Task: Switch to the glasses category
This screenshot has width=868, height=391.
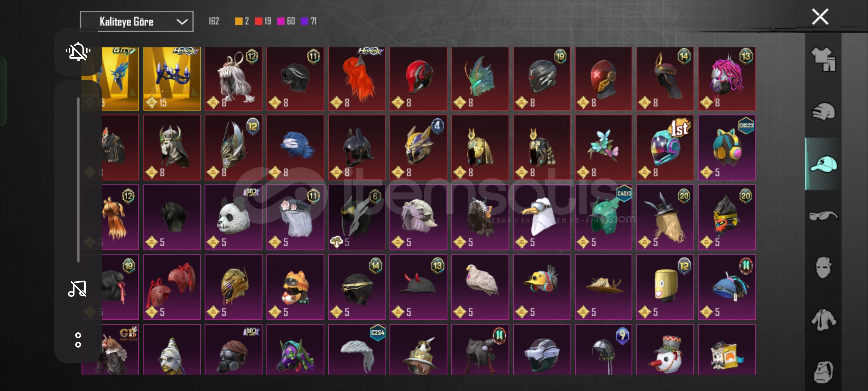Action: 823,216
